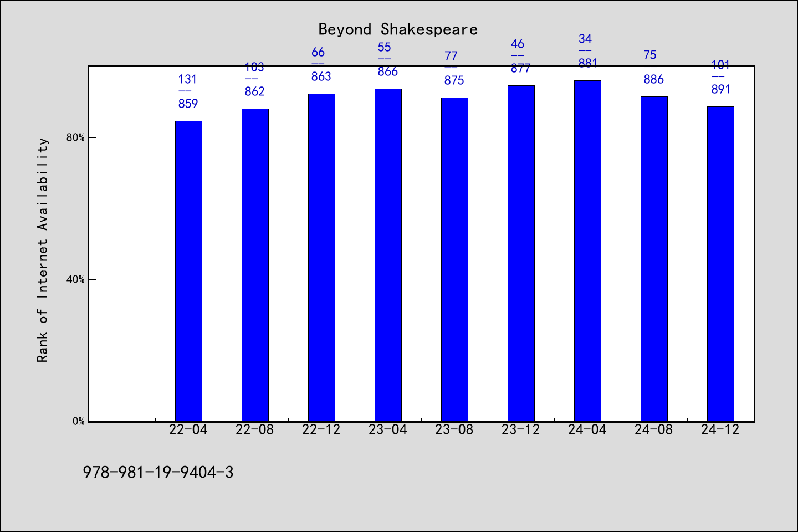Image resolution: width=798 pixels, height=532 pixels.
Task: Click the value 891 above the 24-12 bar
Action: point(721,89)
